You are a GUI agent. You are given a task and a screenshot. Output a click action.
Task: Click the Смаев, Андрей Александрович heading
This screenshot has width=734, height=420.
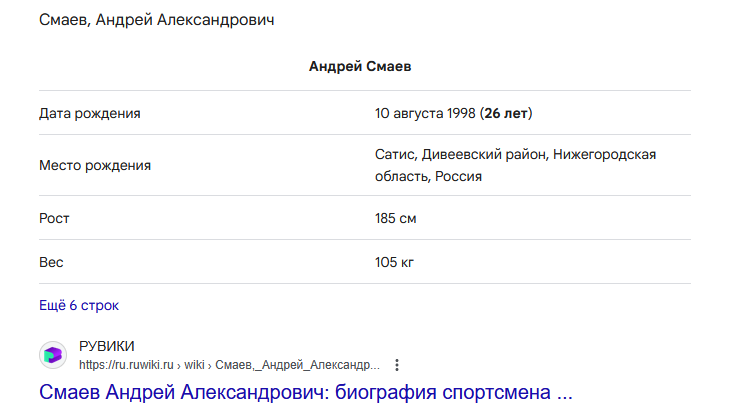pos(157,20)
